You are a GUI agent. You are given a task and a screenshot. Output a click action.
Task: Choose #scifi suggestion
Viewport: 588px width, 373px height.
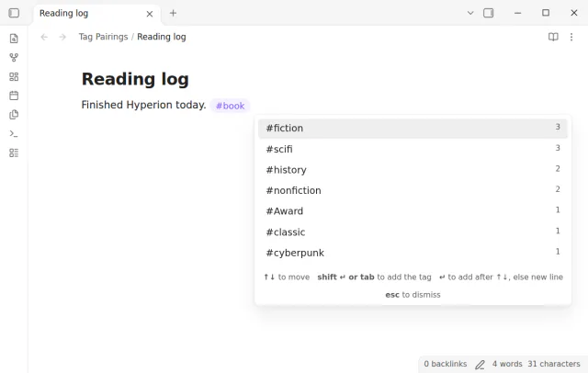413,149
